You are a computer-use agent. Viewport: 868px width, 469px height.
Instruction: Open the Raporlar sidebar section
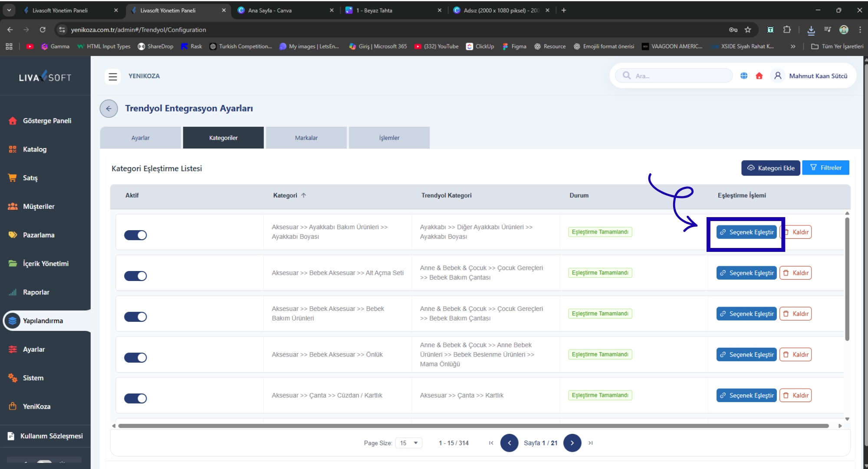36,292
